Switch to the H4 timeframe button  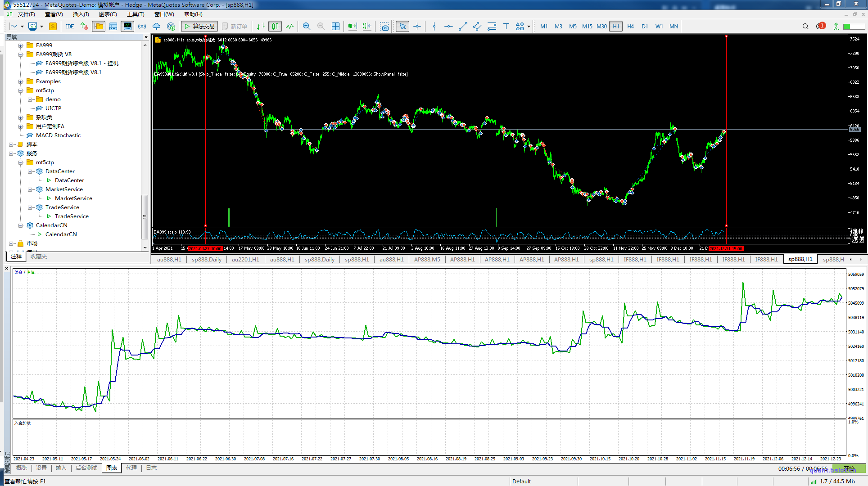(x=630, y=27)
